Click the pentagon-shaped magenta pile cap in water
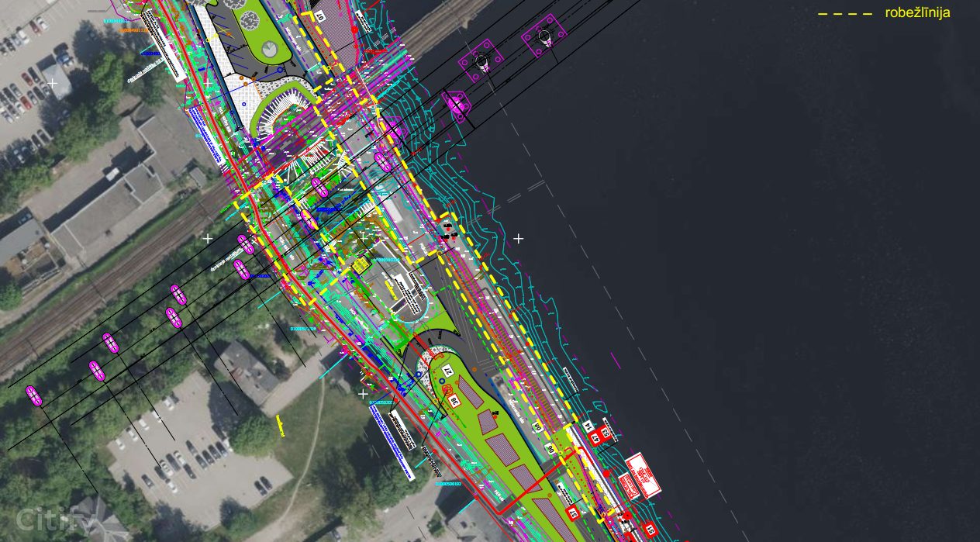The width and height of the screenshot is (980, 542). 456,106
